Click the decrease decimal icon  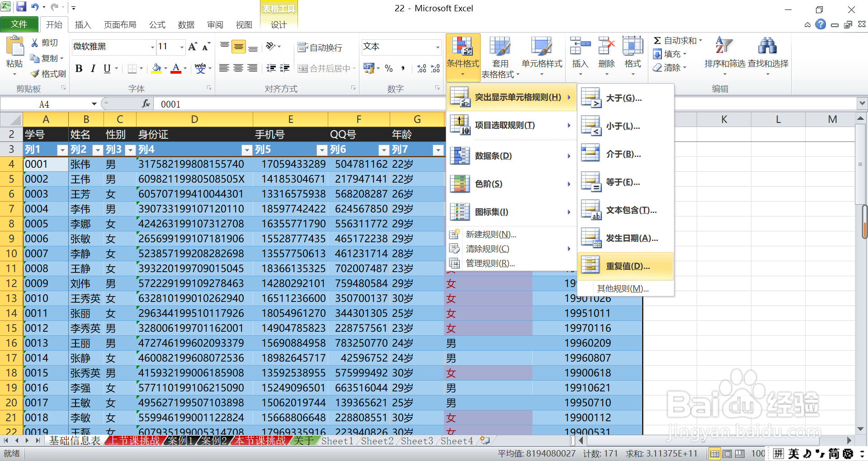(x=435, y=68)
